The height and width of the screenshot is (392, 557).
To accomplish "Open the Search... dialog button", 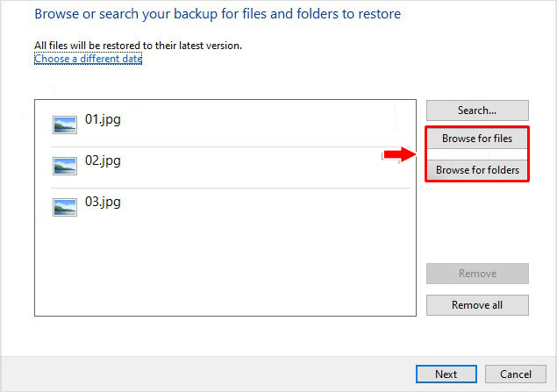I will [x=477, y=110].
